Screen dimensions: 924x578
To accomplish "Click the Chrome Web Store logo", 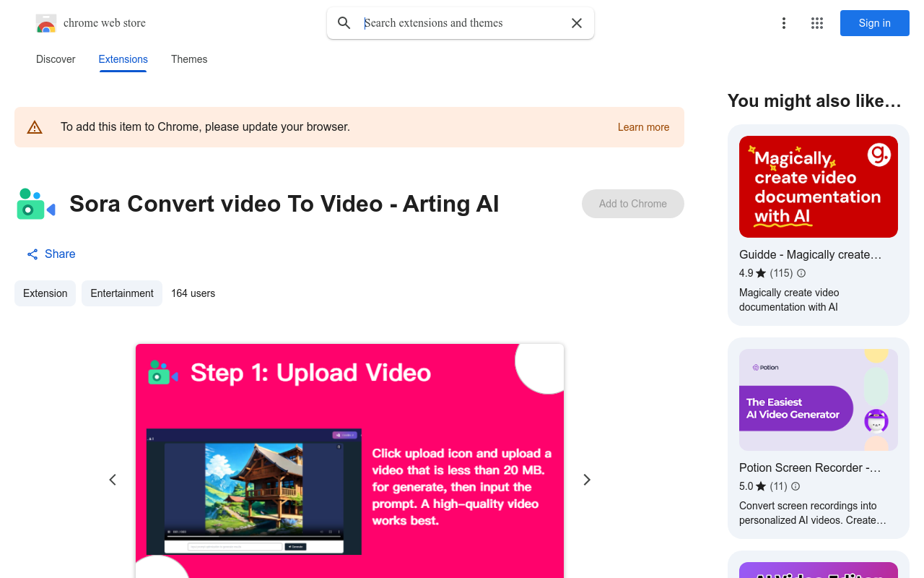I will 46,23.
